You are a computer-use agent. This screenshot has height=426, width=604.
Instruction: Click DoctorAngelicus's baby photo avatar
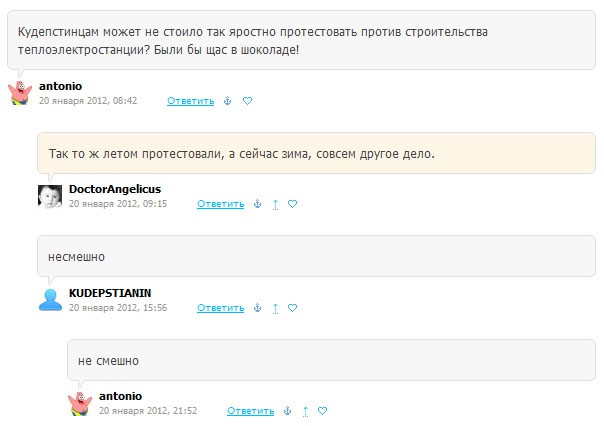tap(50, 196)
